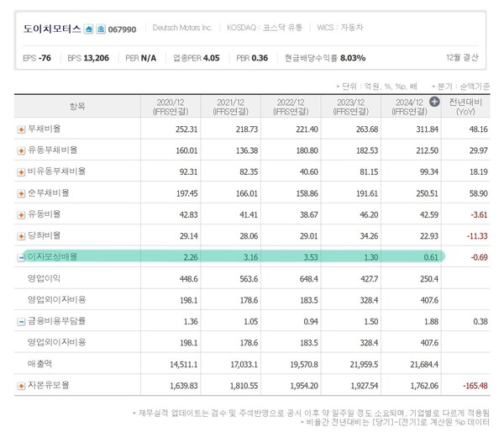
Task: Expand the 자본유보율 row
Action: (21, 386)
